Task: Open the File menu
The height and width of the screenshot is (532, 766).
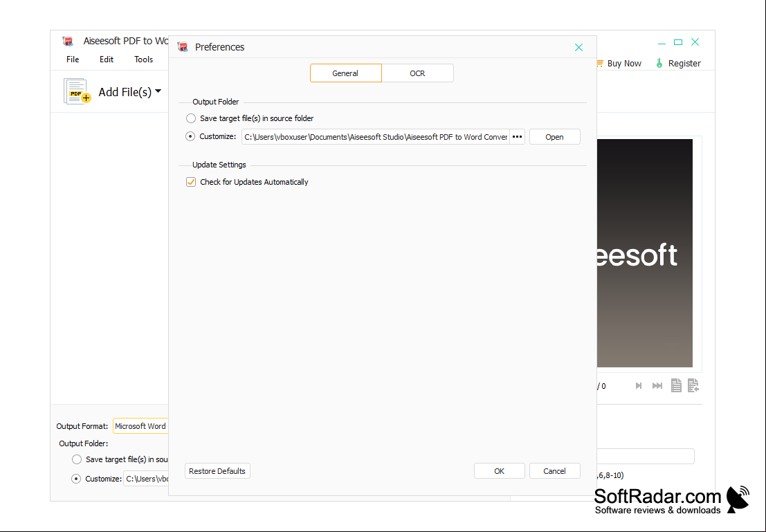Action: [73, 59]
